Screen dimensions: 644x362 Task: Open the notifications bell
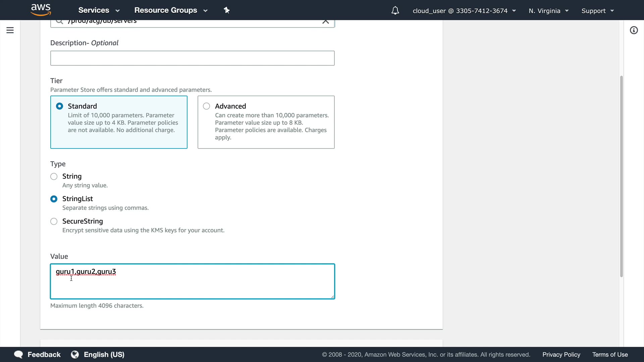point(395,11)
